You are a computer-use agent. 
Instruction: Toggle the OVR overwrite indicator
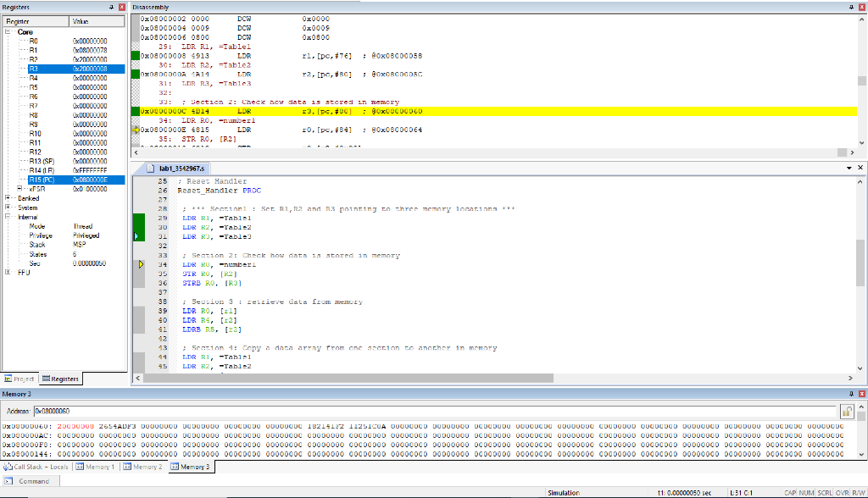point(840,491)
